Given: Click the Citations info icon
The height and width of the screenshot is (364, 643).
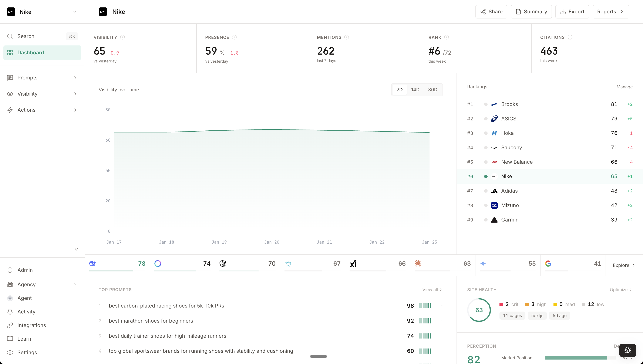Looking at the screenshot, I should pyautogui.click(x=570, y=37).
